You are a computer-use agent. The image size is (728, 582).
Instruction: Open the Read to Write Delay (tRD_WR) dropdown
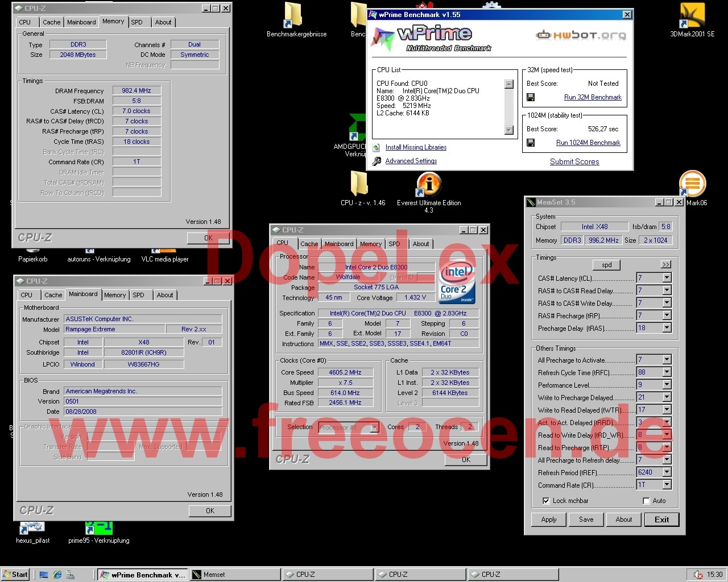667,435
